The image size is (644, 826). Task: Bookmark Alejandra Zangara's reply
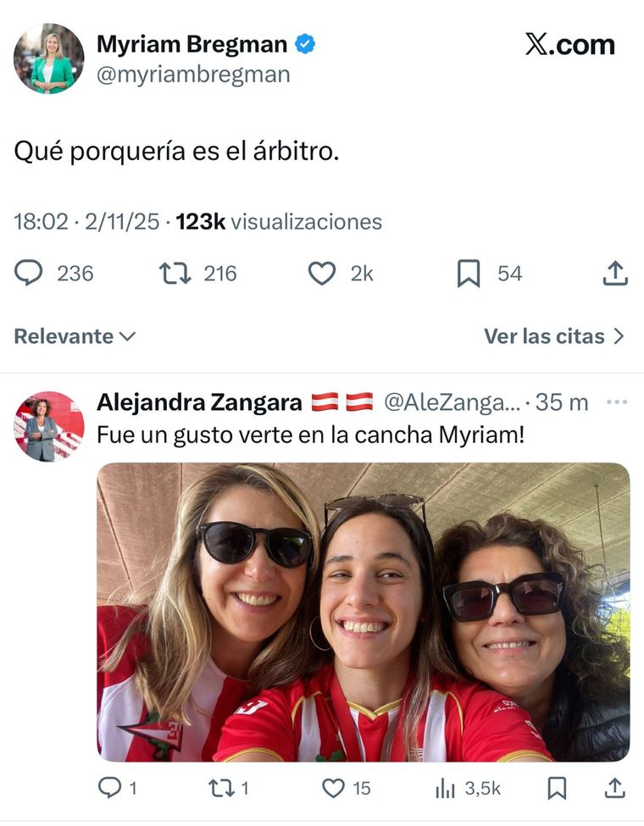pyautogui.click(x=557, y=788)
